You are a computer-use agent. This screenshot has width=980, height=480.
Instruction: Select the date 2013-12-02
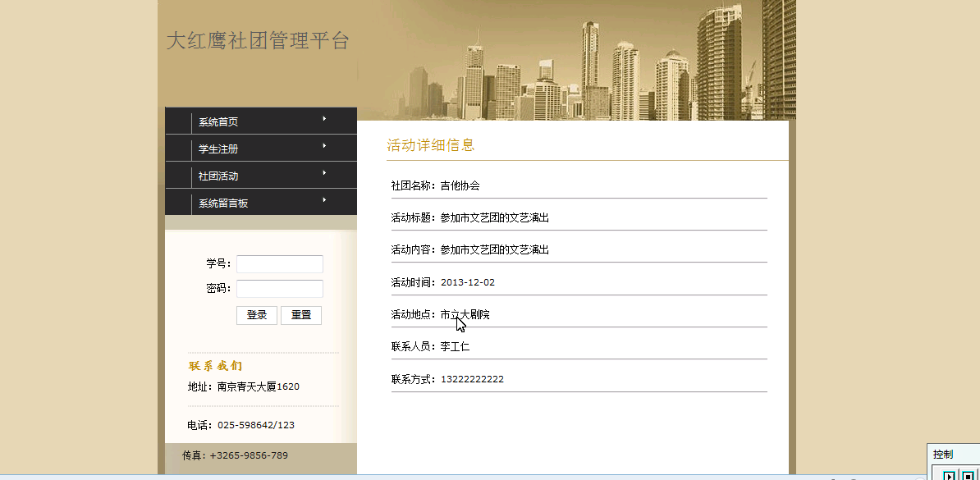(x=468, y=282)
